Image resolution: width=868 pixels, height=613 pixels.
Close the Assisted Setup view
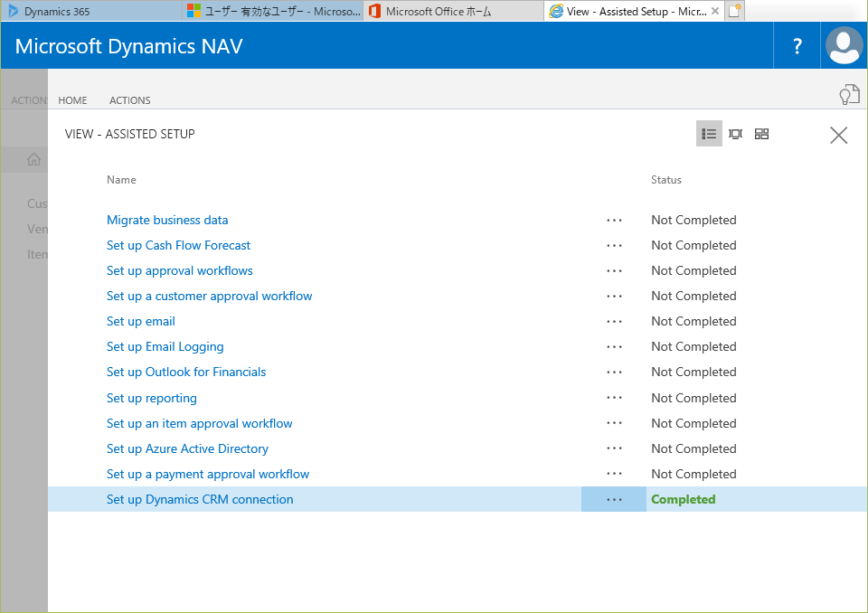839,135
